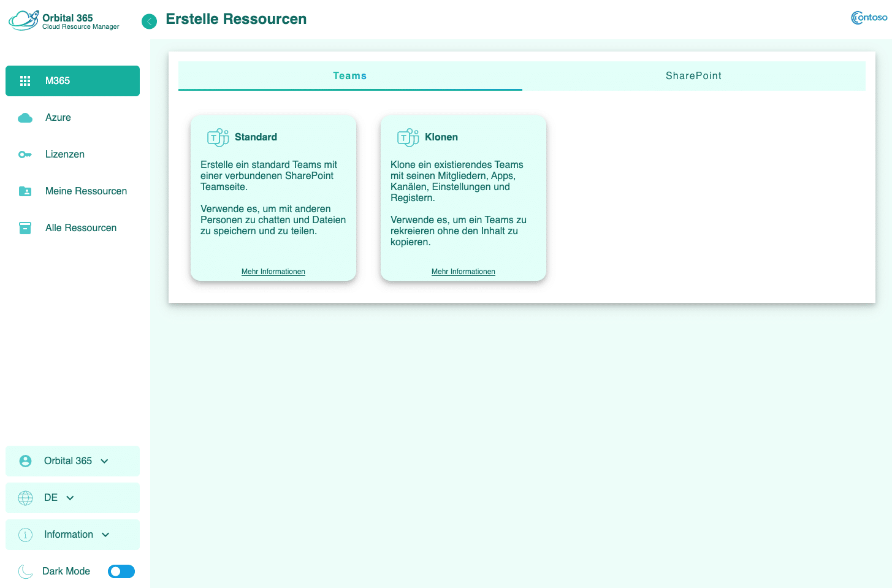This screenshot has width=892, height=588.
Task: Click the Orbital 365 planet logo
Action: click(x=24, y=20)
